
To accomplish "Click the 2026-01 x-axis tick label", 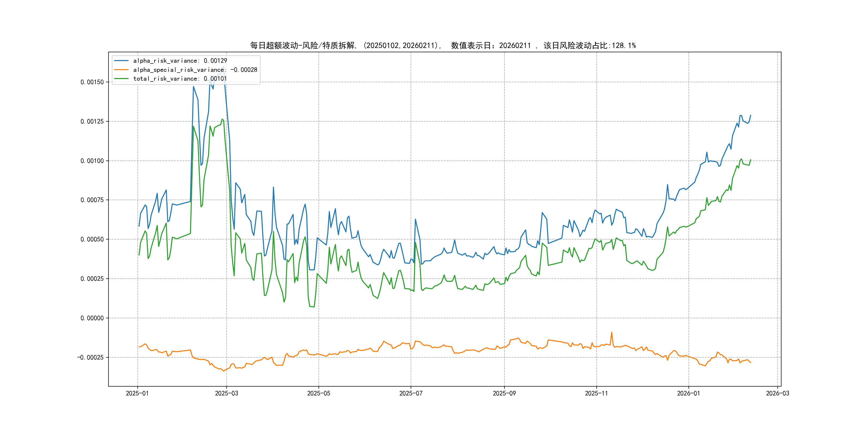I will [x=689, y=393].
